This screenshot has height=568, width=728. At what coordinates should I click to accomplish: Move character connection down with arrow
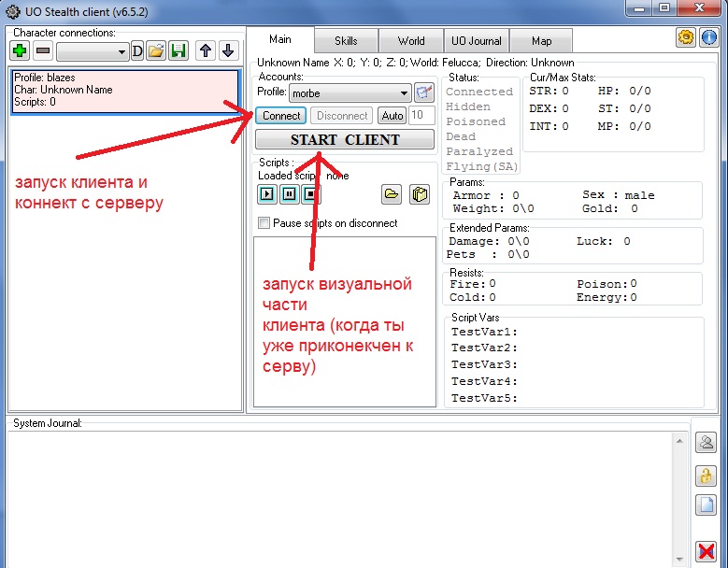click(x=228, y=50)
